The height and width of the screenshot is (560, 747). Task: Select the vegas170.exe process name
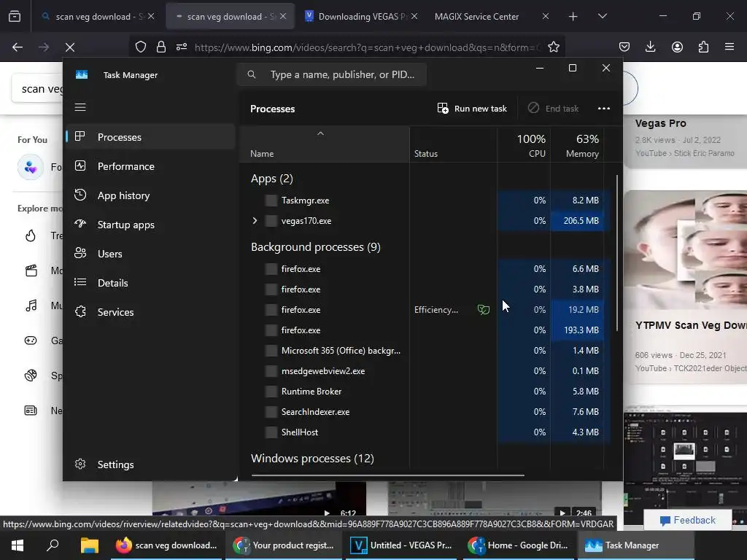306,221
